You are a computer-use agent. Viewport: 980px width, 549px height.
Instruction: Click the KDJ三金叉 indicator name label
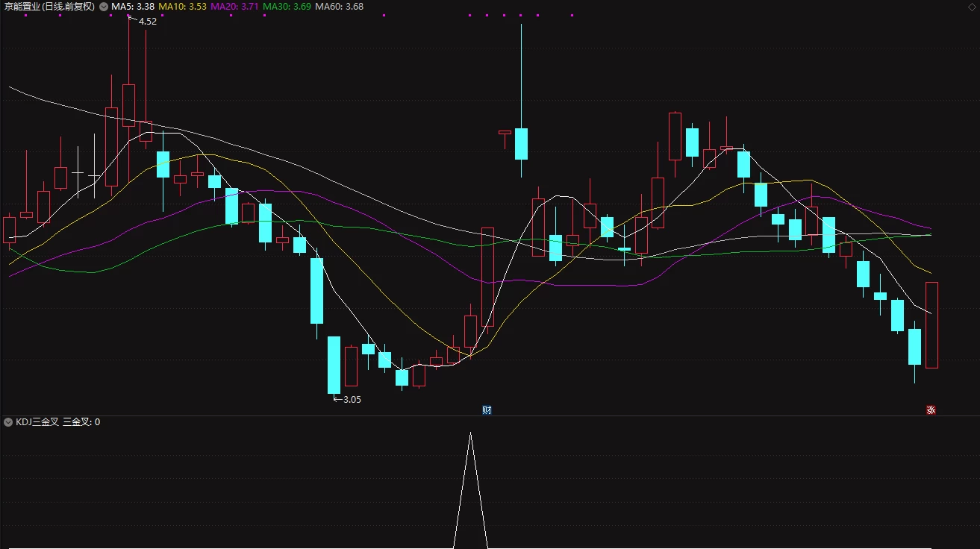click(x=37, y=422)
